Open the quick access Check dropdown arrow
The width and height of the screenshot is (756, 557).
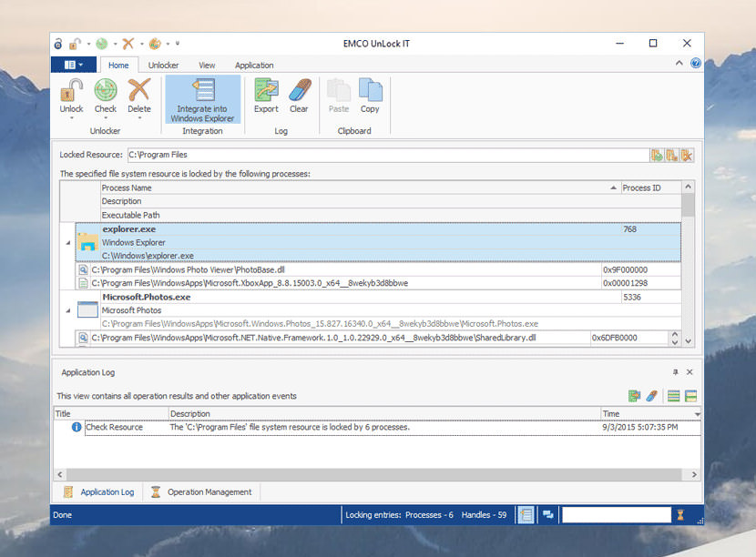pos(116,44)
